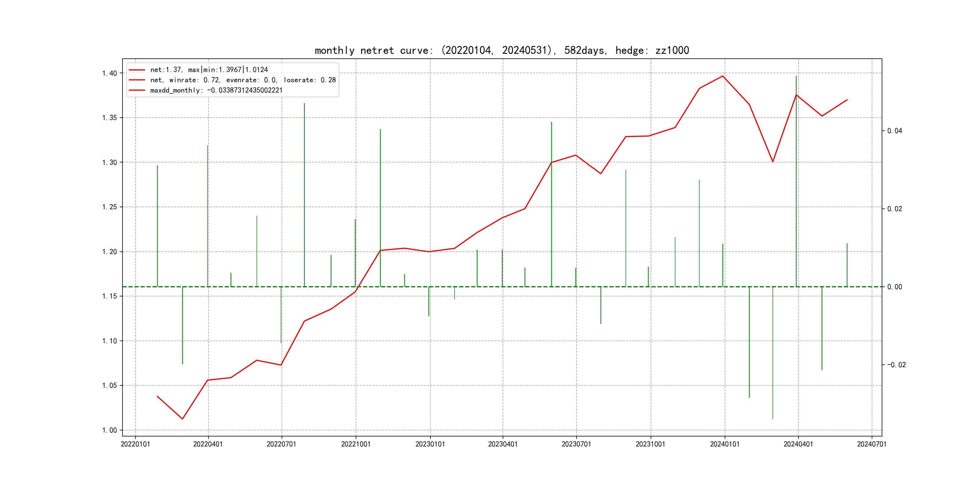
Task: Click the x-axis label 20230701
Action: pyautogui.click(x=576, y=444)
